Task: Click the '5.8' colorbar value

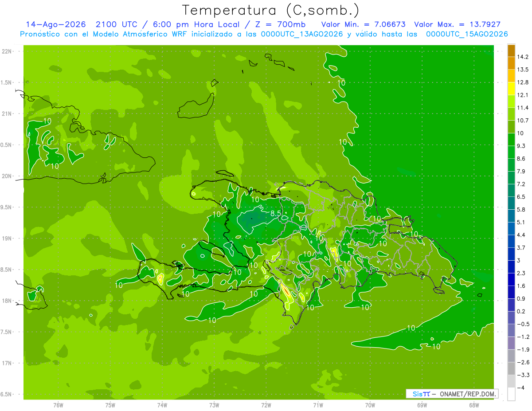Action: click(x=521, y=209)
